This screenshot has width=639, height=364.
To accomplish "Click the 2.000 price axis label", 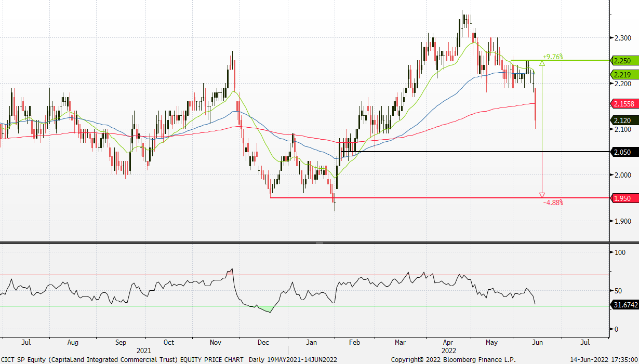I will [623, 175].
